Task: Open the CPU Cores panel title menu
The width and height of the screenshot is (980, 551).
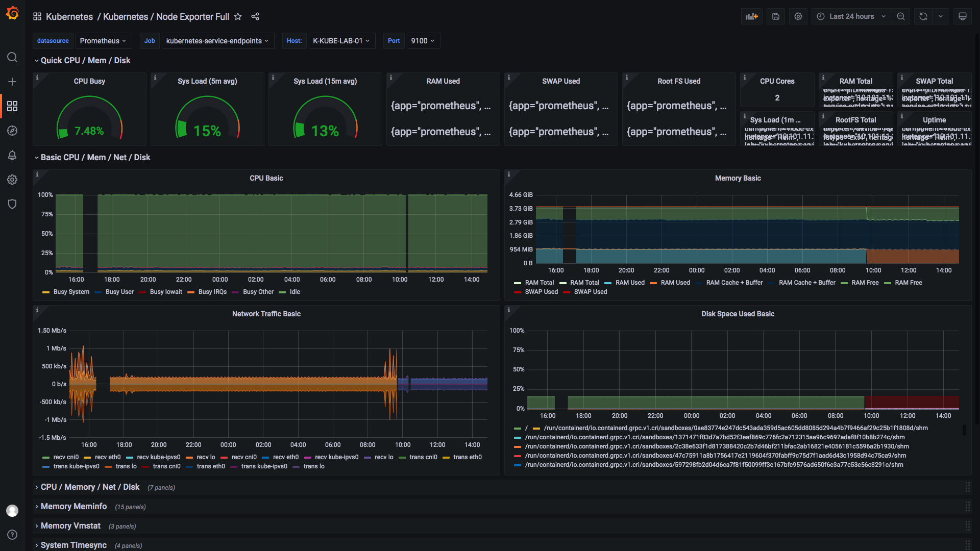Action: 777,81
